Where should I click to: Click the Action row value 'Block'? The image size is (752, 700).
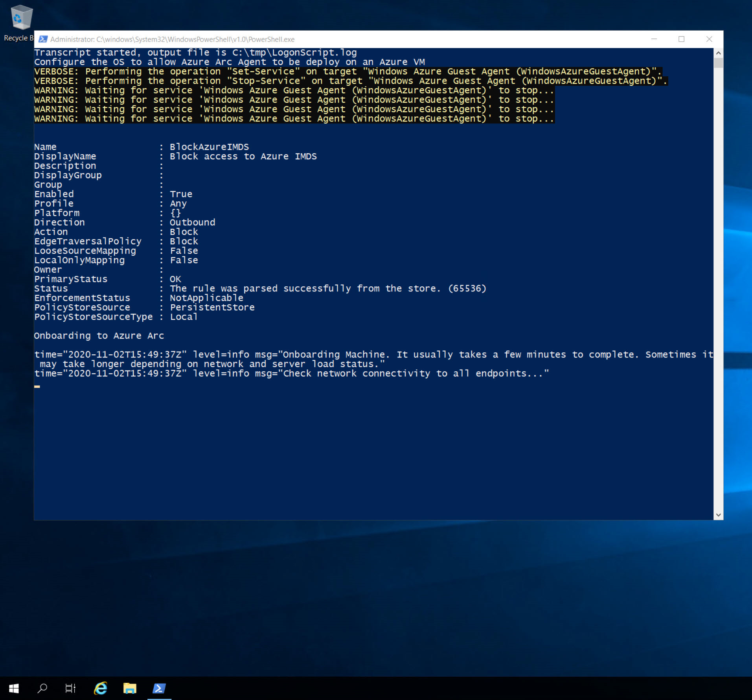point(184,232)
